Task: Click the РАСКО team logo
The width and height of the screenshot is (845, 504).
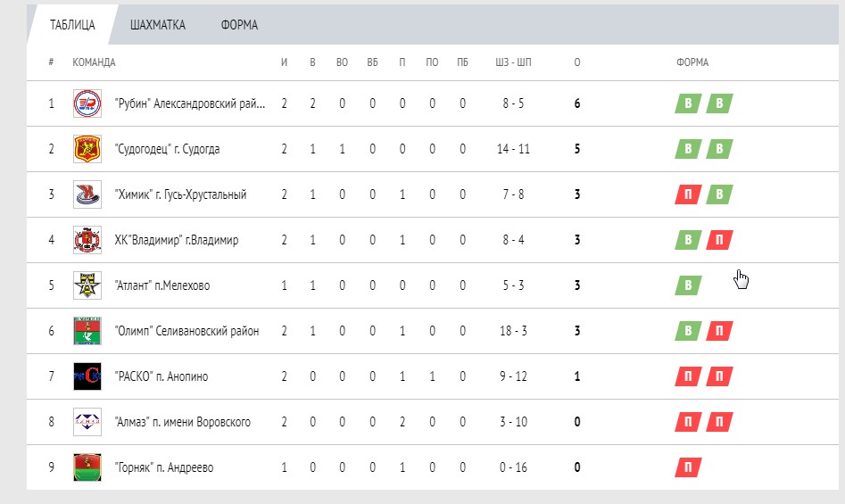Action: [87, 376]
